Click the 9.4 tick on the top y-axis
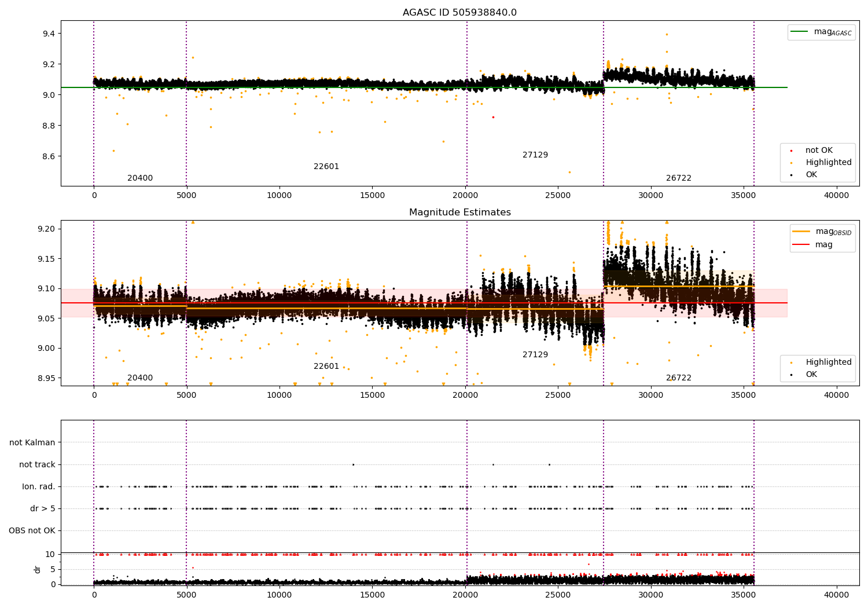 click(49, 34)
